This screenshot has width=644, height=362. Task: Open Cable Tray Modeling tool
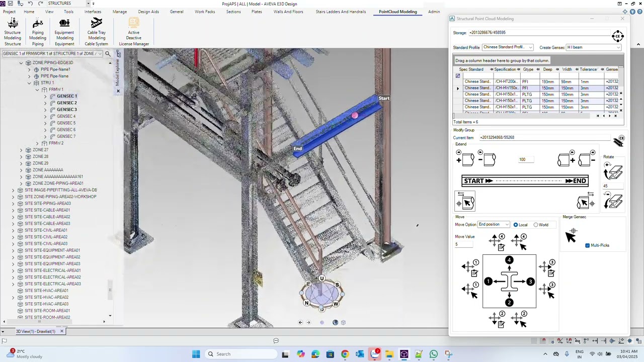[97, 32]
